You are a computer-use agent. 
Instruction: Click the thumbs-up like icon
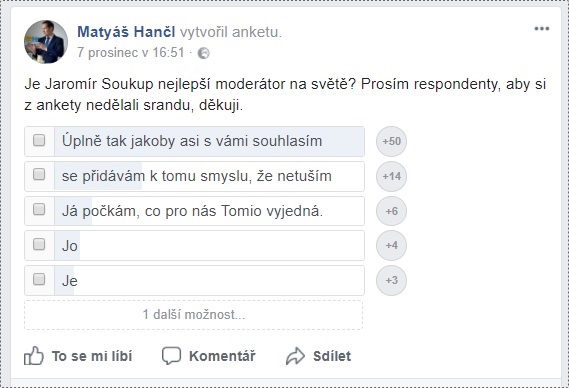pos(34,356)
